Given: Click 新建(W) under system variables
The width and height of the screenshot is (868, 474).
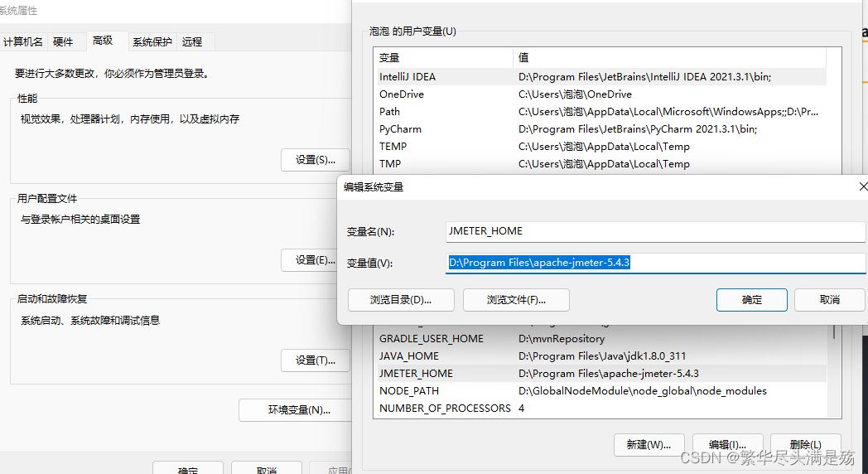Looking at the screenshot, I should [x=649, y=445].
